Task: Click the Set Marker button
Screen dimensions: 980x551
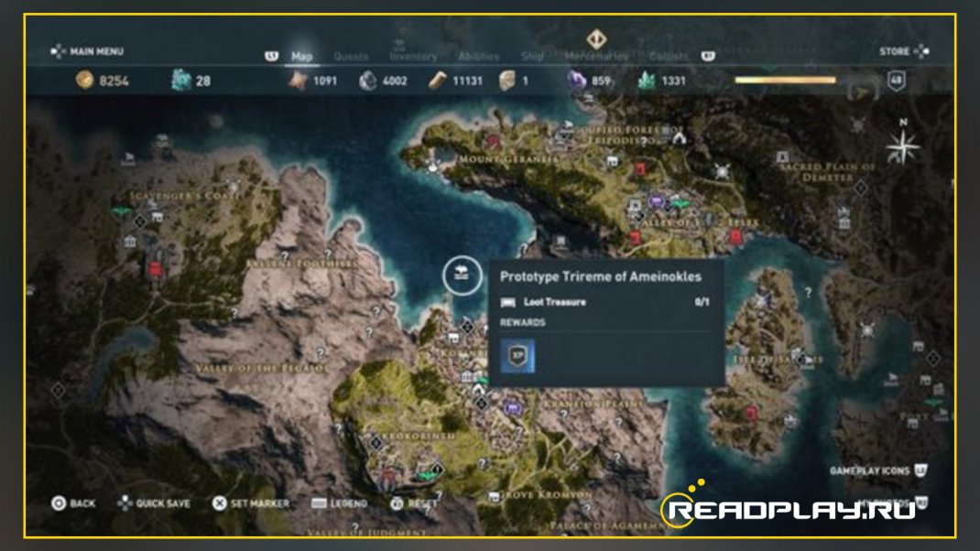Action: [251, 502]
